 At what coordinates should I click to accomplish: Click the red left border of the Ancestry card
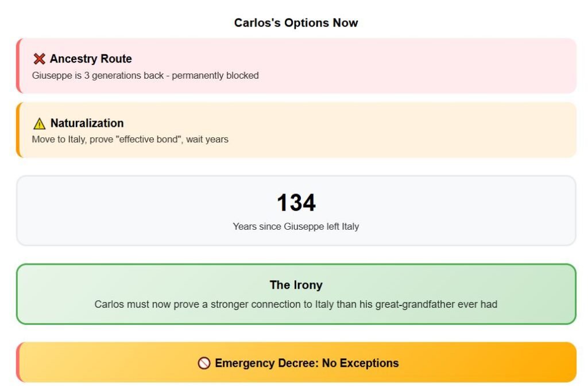click(x=18, y=65)
